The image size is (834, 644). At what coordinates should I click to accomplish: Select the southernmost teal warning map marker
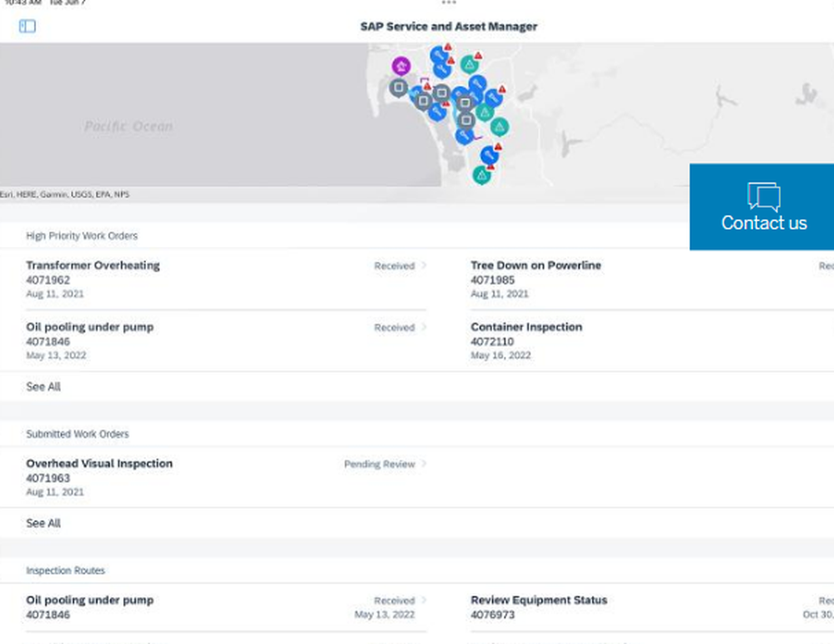click(x=481, y=174)
